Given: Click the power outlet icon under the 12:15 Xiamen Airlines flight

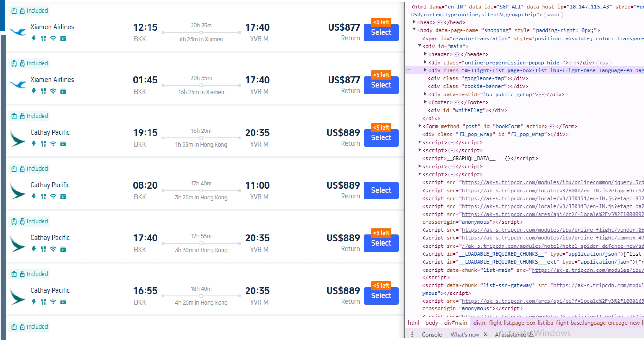Looking at the screenshot, I should pyautogui.click(x=34, y=38).
